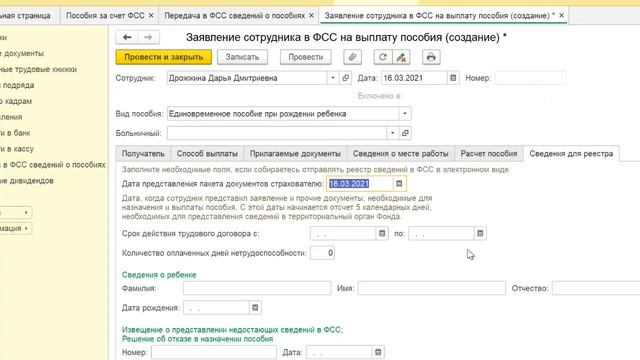Viewport: 640px width, 360px height.
Task: Click the contract end date field after 'по'
Action: click(x=442, y=233)
